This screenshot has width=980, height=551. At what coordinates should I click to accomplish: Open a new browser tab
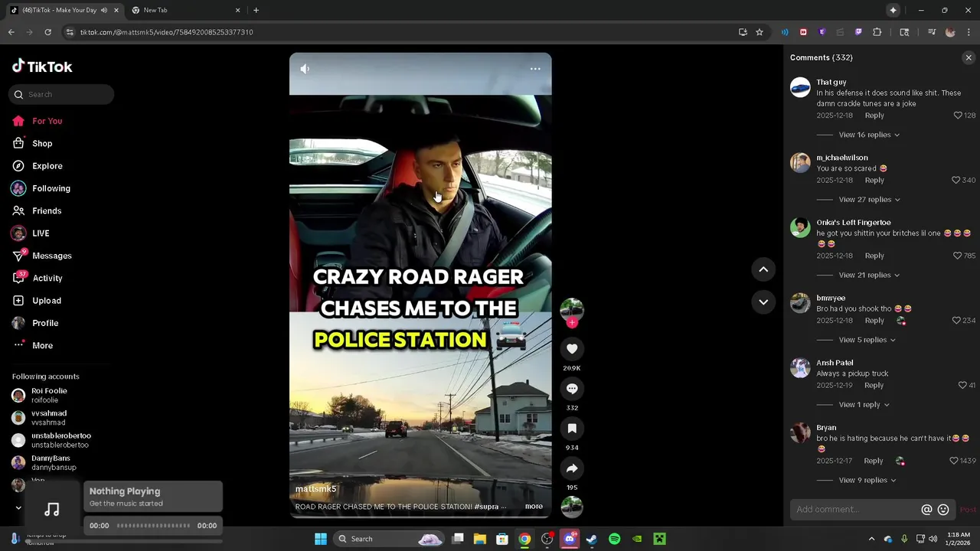[x=256, y=10]
